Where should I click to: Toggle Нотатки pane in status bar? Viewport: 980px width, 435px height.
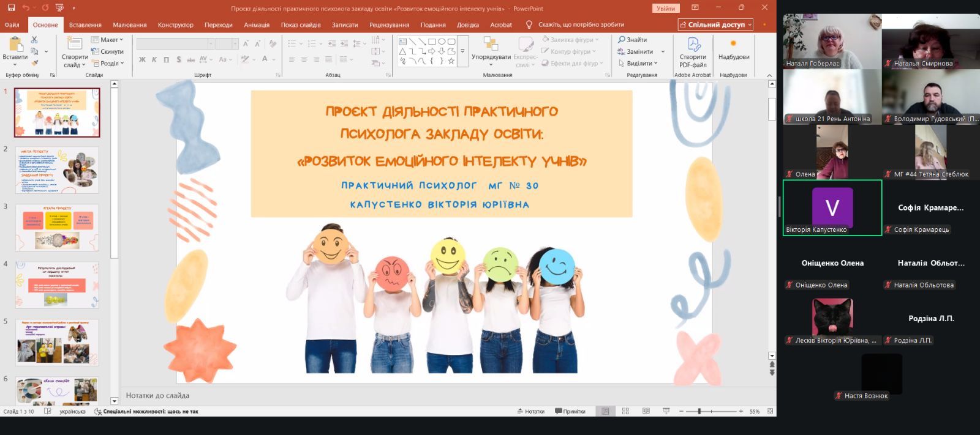point(530,411)
